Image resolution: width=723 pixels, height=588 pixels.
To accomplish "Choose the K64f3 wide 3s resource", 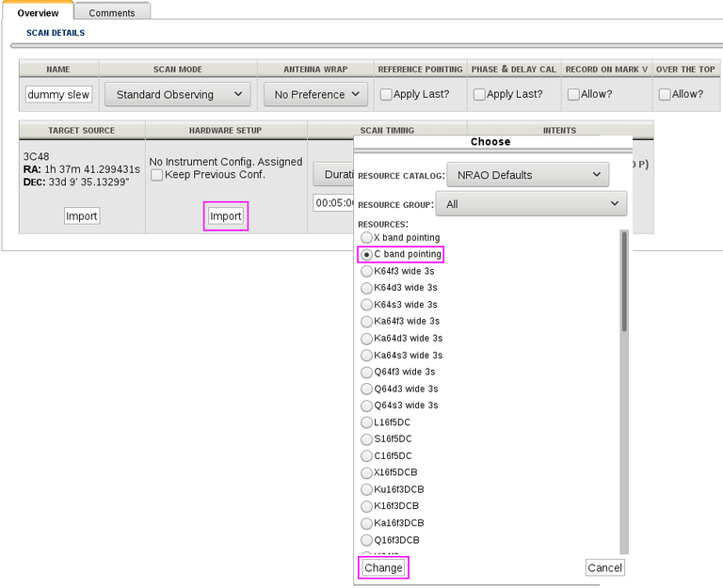I will 367,271.
